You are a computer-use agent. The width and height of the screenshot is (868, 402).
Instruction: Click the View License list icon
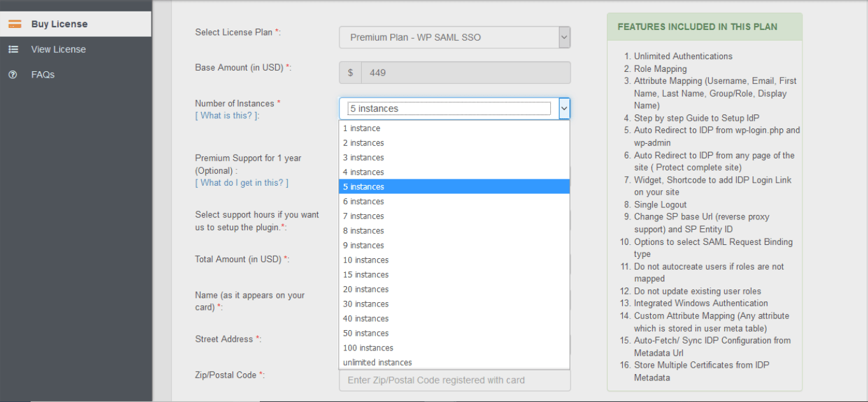click(x=13, y=49)
